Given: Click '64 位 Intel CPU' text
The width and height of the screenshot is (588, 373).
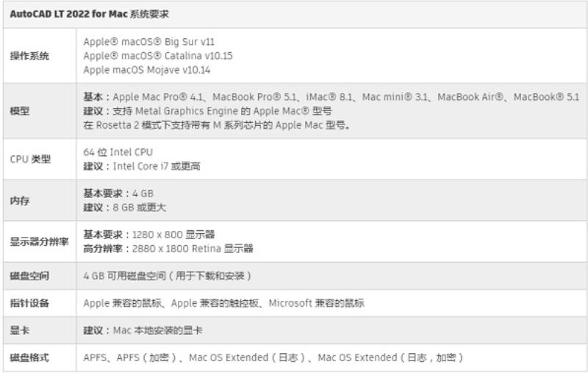Looking at the screenshot, I should point(118,152).
